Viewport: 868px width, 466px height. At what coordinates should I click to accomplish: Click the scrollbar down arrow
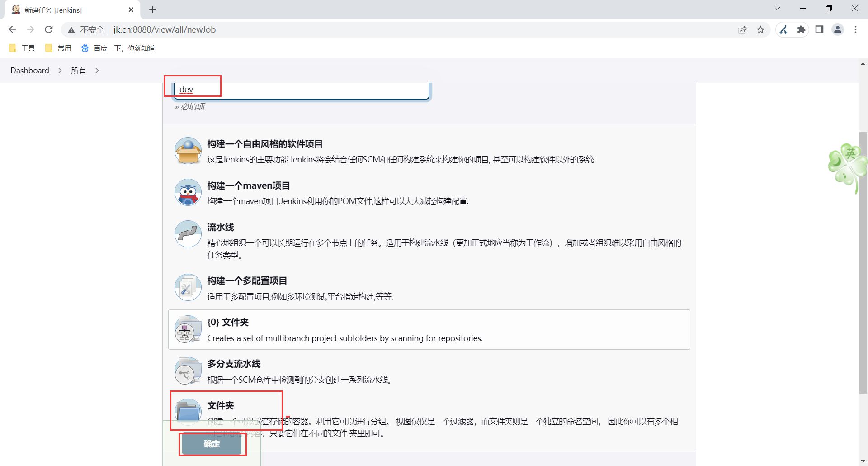(x=863, y=461)
